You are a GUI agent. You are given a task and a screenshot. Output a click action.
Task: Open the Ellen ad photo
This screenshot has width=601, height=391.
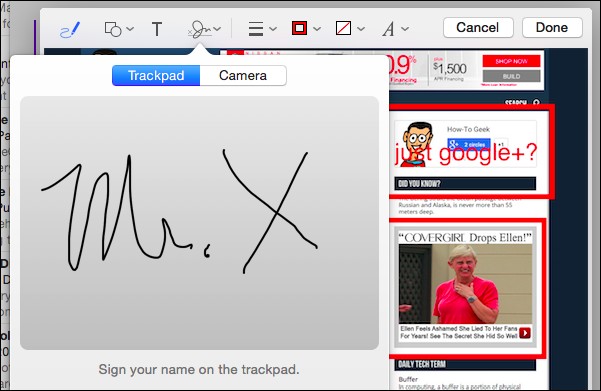[x=465, y=284]
